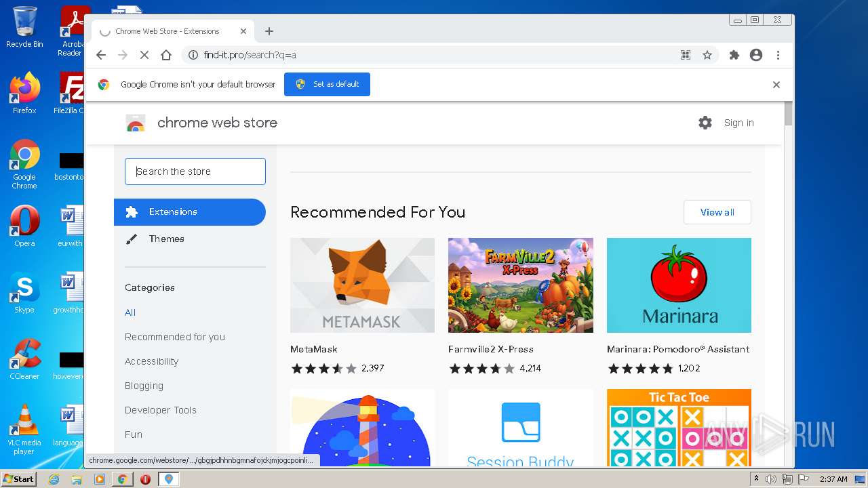Focus the Search the store field

tap(195, 171)
